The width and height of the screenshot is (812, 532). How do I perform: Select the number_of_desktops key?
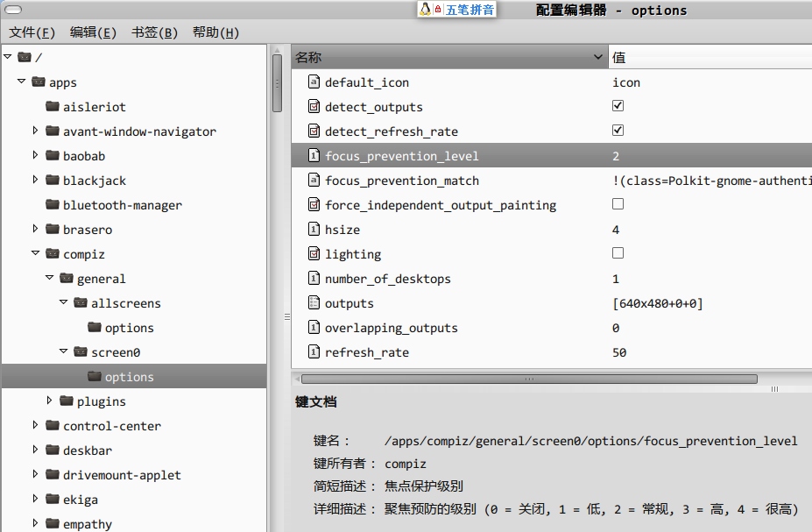(387, 279)
